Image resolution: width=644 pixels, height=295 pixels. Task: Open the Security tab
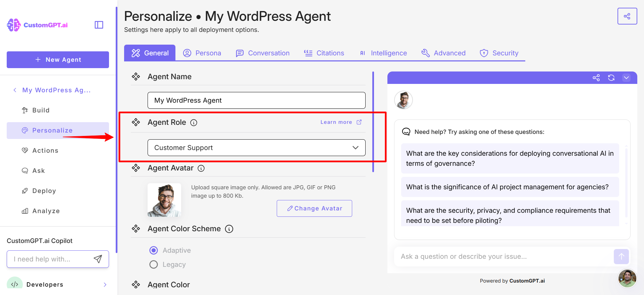pyautogui.click(x=499, y=53)
